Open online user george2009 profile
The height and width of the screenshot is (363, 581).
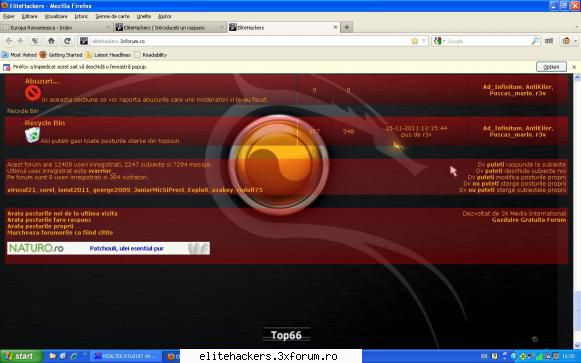[x=112, y=190]
